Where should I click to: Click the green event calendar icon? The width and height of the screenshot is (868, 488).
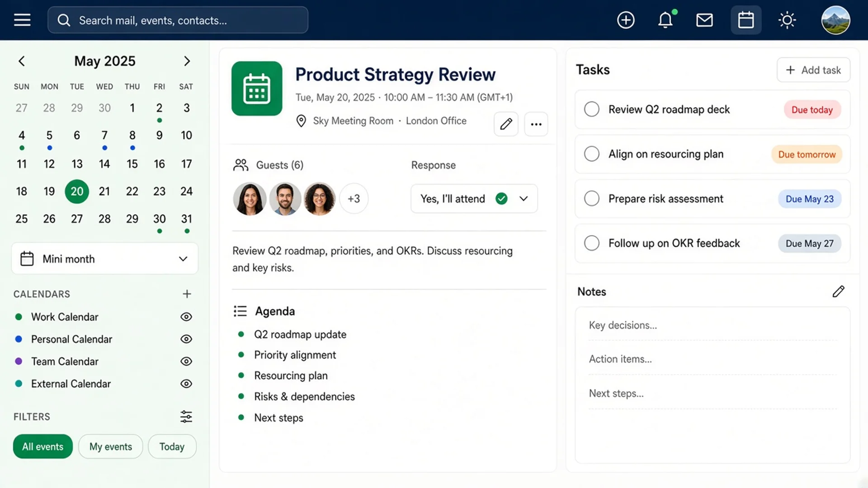pos(257,89)
